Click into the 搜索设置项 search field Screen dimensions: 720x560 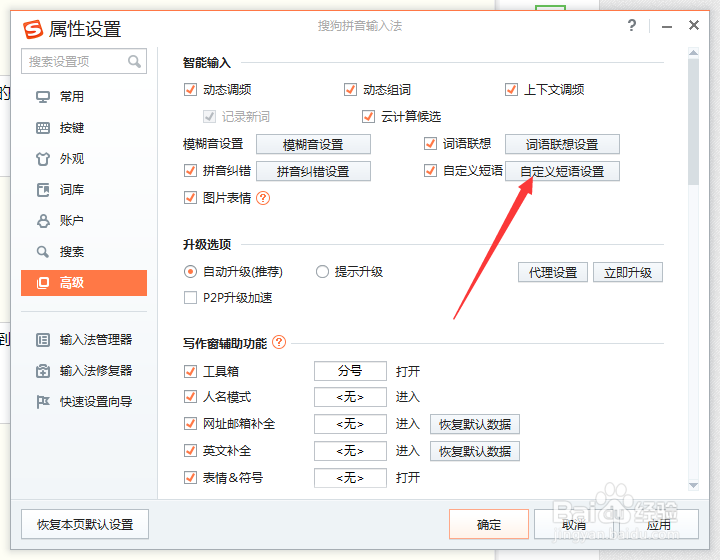click(84, 61)
